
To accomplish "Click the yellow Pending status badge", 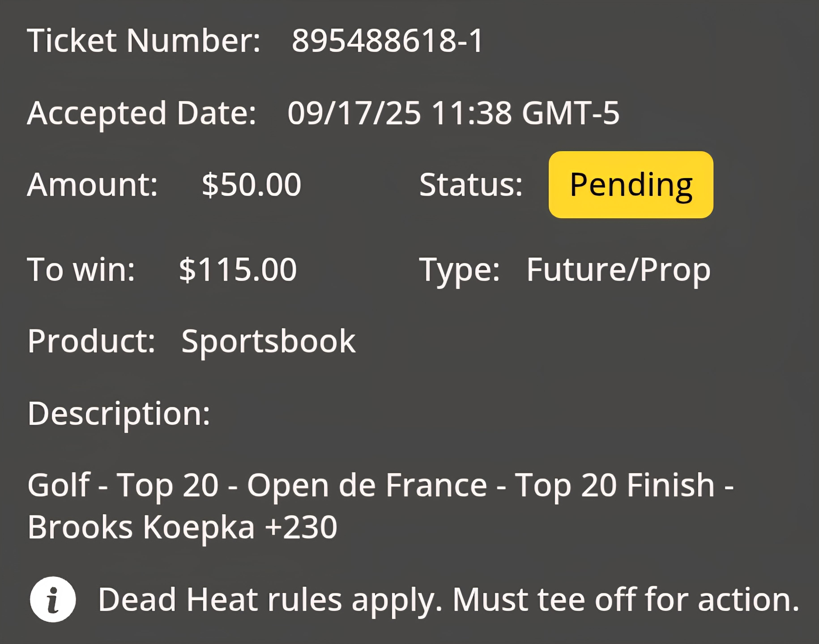I will pyautogui.click(x=631, y=185).
